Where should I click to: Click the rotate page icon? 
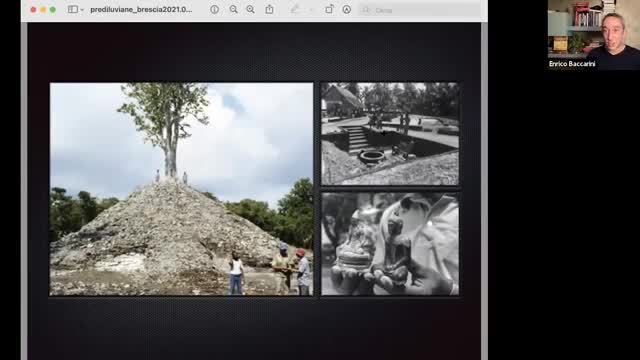click(x=329, y=9)
